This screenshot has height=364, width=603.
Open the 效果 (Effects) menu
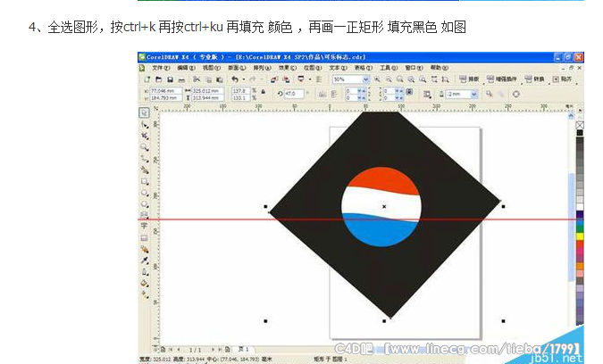(x=288, y=68)
